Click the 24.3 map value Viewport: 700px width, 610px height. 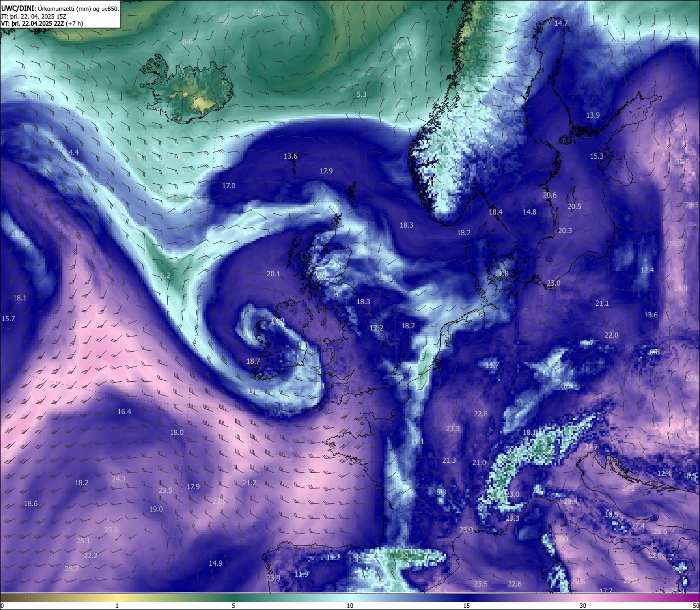pos(119,479)
